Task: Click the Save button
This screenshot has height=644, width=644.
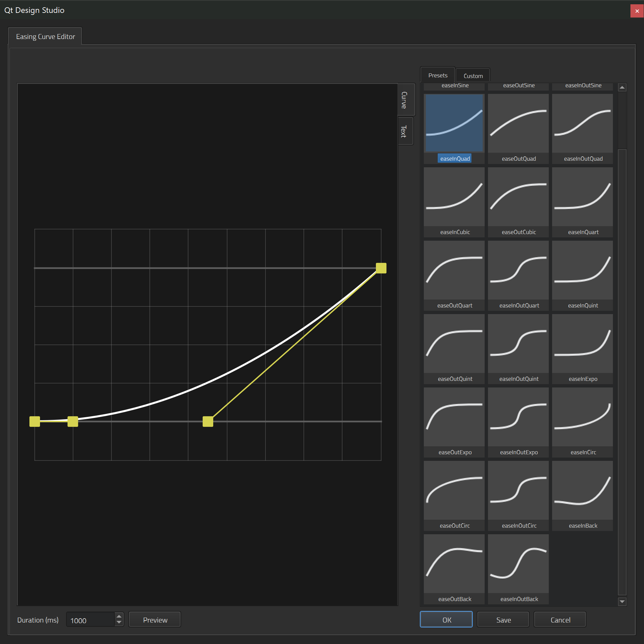Action: (503, 620)
